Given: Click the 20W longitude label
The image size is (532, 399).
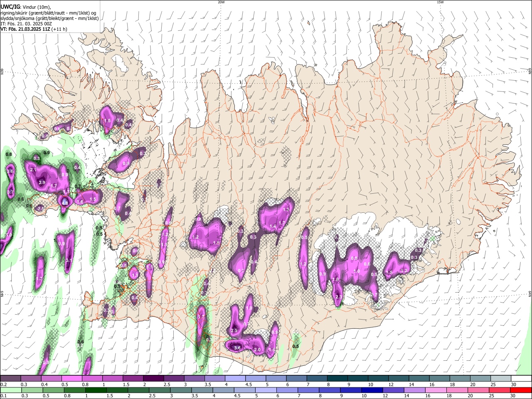Looking at the screenshot, I should (x=221, y=2).
